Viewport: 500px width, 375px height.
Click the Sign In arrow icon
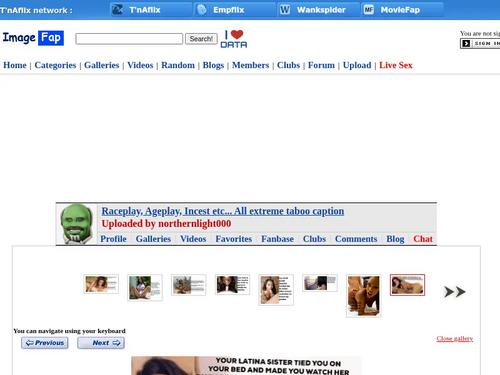coord(466,43)
